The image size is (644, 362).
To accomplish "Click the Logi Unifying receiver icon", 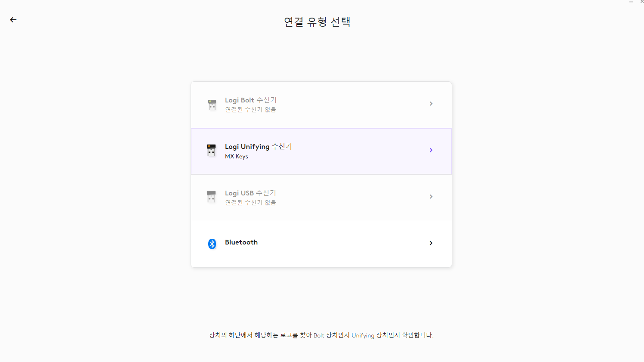I will pyautogui.click(x=211, y=151).
